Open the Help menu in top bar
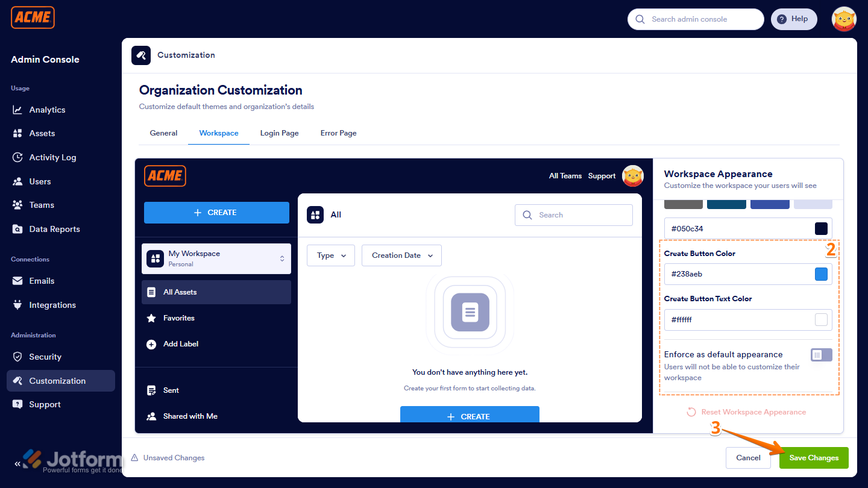Viewport: 868px width, 488px height. 794,19
